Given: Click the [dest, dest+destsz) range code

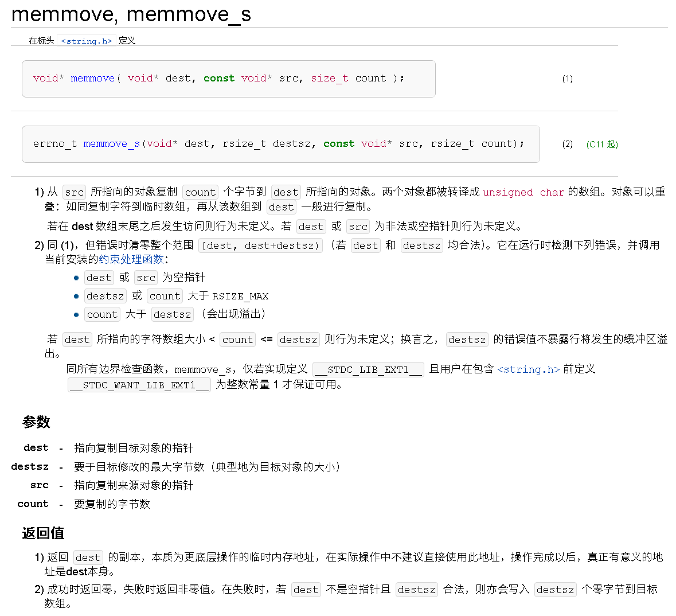Looking at the screenshot, I should point(260,246).
